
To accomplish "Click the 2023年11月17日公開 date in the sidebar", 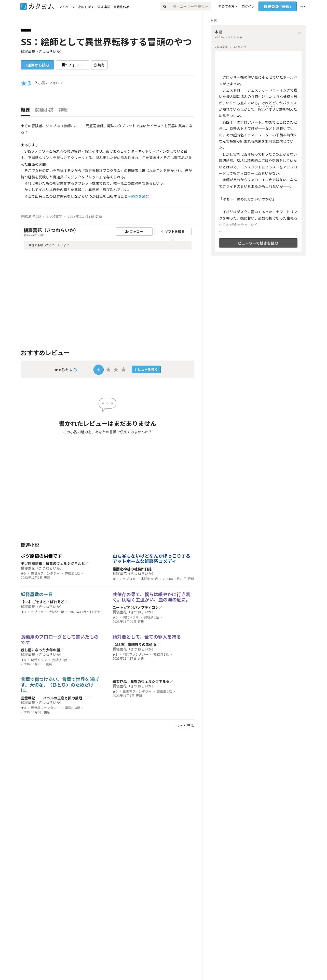I will pyautogui.click(x=228, y=37).
